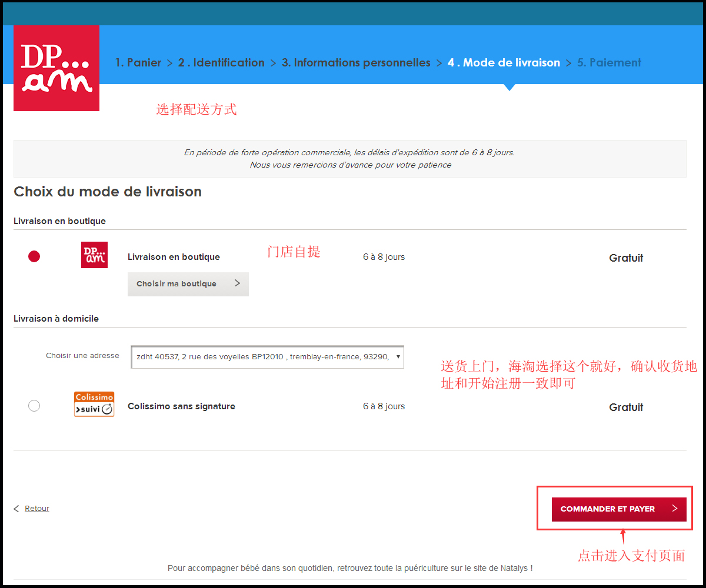The height and width of the screenshot is (588, 706).
Task: Go to step 3. Informations personnelles
Action: (x=356, y=62)
